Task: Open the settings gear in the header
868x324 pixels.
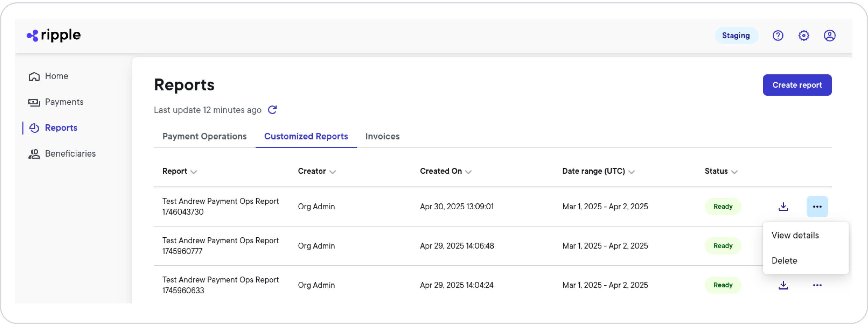Action: [x=804, y=35]
